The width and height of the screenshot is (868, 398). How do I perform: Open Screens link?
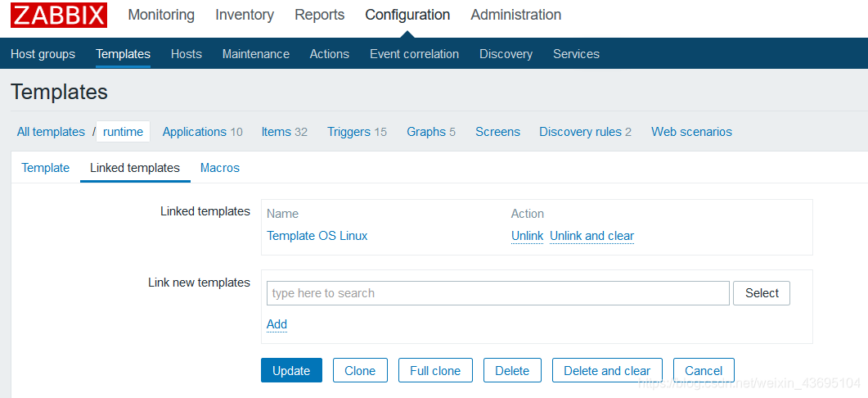497,132
